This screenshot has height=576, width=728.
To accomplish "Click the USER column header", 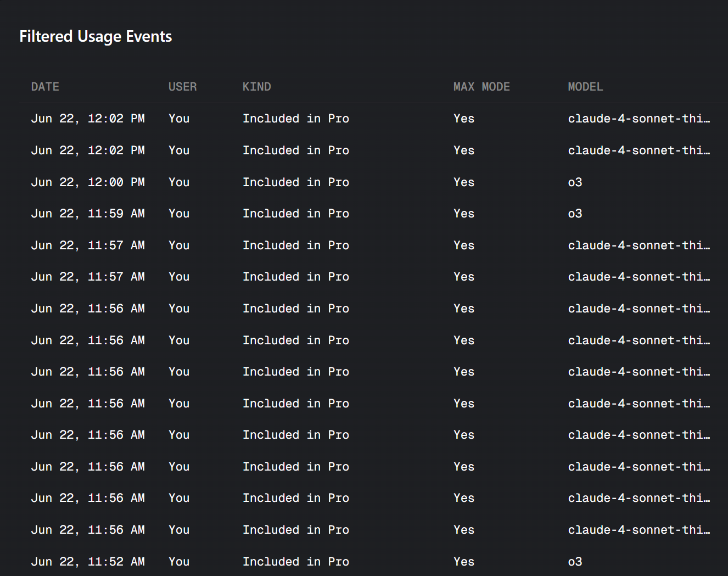I will pyautogui.click(x=182, y=87).
